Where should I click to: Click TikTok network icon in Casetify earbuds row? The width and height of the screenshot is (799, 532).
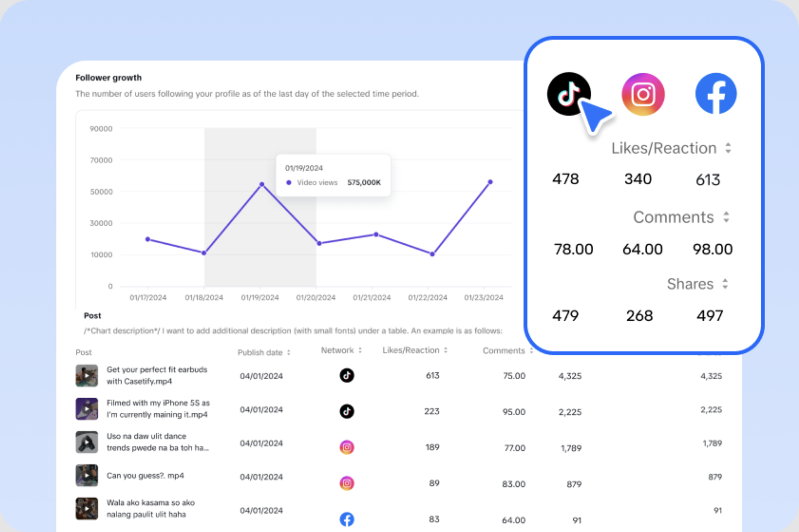tap(346, 375)
